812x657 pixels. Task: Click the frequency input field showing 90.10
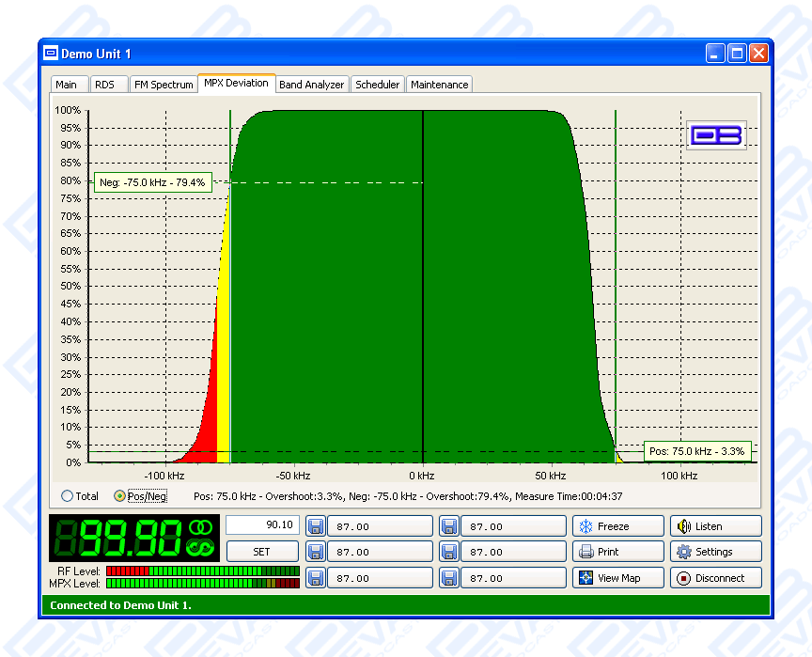pos(262,525)
